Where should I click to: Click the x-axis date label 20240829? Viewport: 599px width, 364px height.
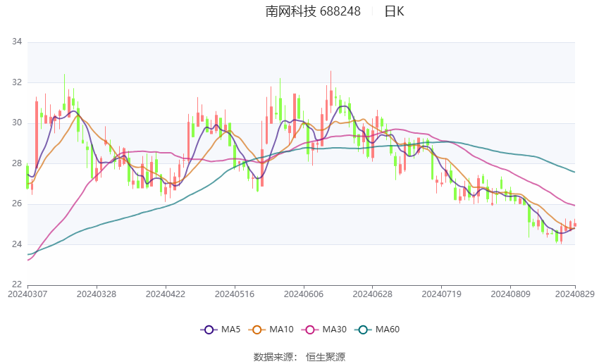[575, 294]
